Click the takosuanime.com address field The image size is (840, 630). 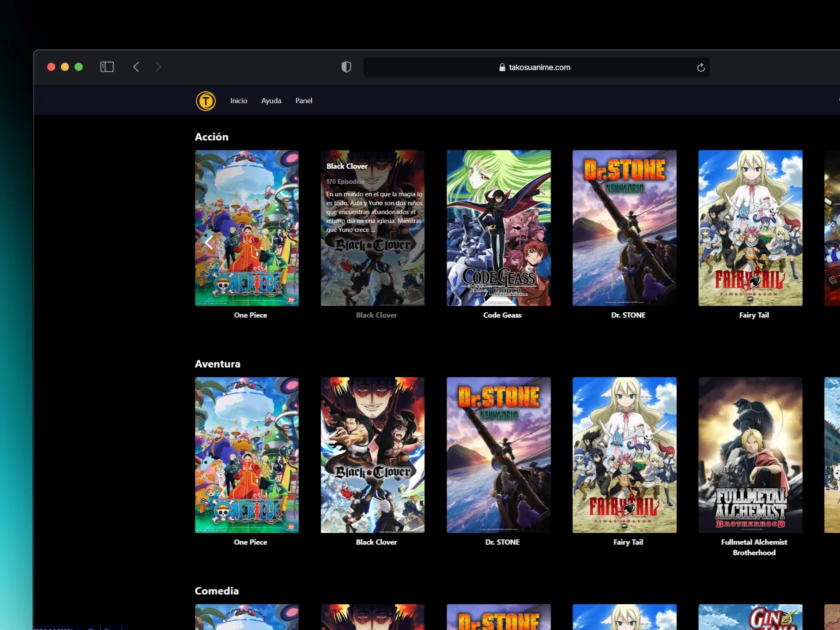[539, 67]
